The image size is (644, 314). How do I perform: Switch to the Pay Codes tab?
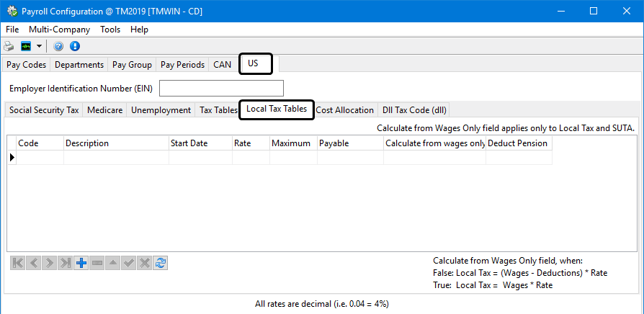point(27,65)
